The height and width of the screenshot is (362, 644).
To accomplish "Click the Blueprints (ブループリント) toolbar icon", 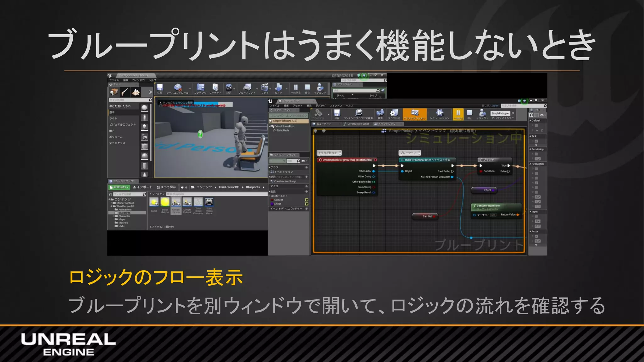I will pyautogui.click(x=247, y=88).
